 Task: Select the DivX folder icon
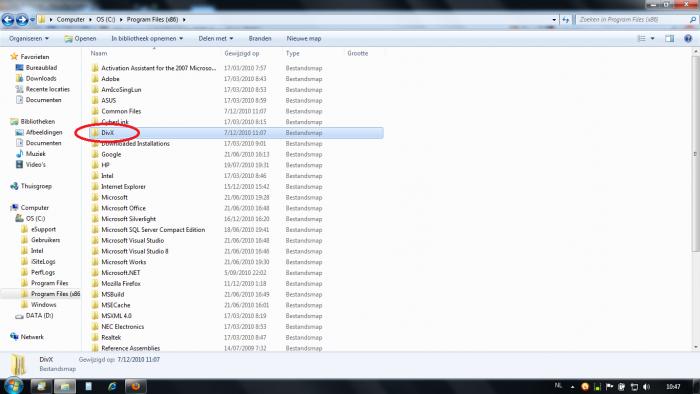tap(95, 133)
